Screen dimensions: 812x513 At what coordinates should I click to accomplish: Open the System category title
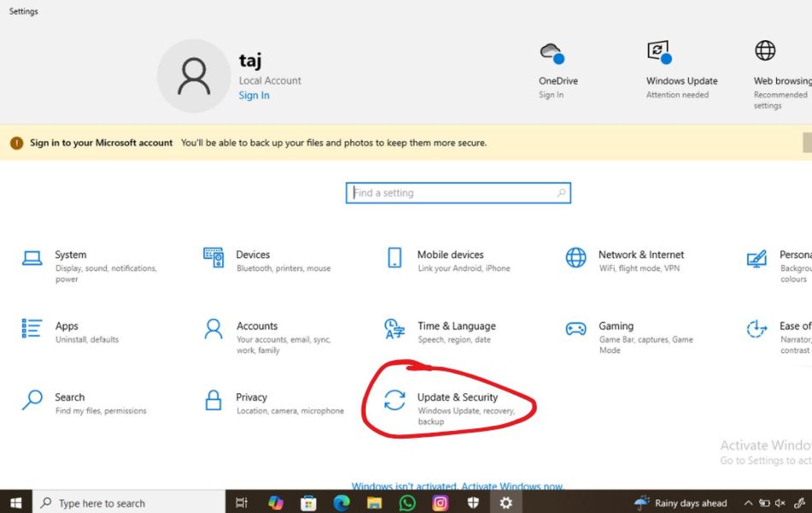(x=70, y=254)
